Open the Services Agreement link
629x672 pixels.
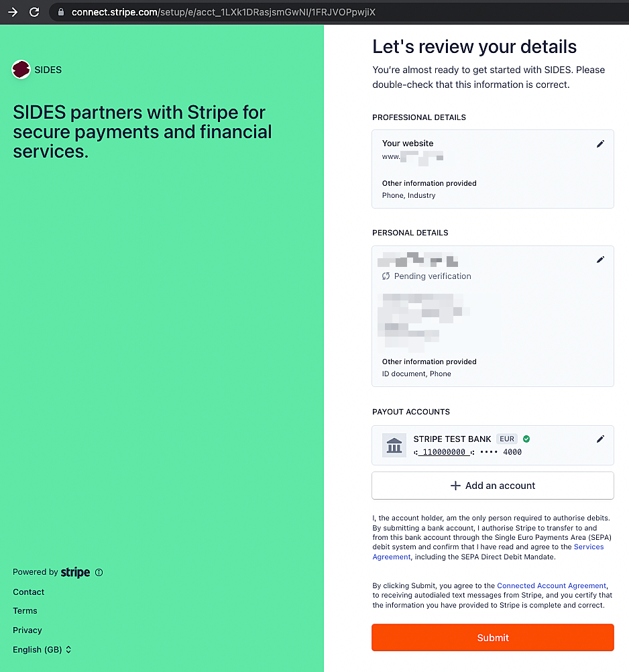(488, 551)
